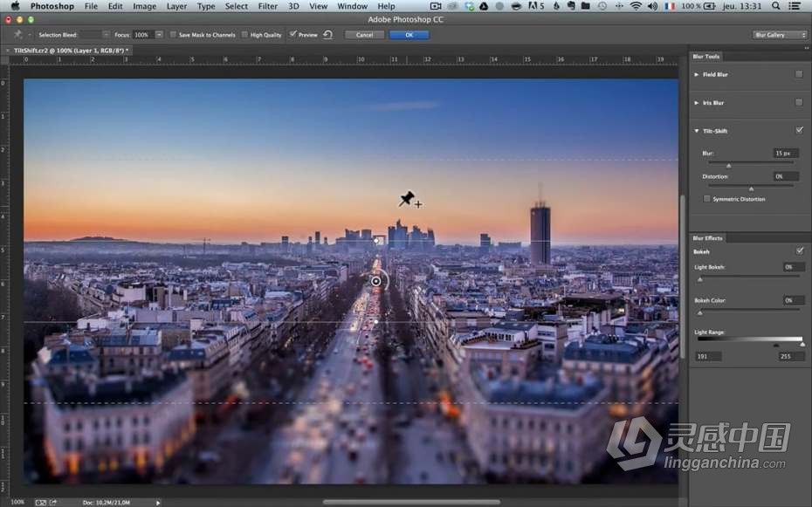Open the Apple menu
Viewport: 812px width, 507px height.
(x=16, y=6)
